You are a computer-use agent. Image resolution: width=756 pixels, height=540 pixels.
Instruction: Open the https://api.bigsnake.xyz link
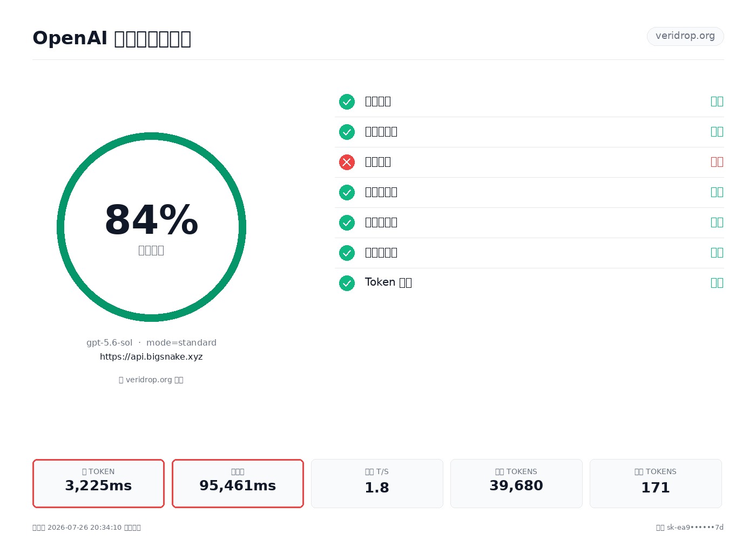[151, 356]
